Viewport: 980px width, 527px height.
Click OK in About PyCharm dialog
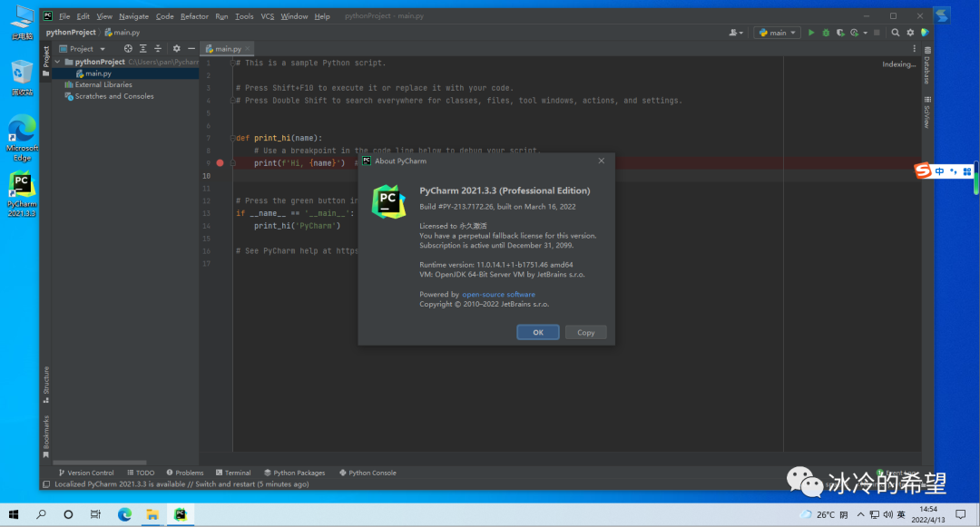[537, 332]
